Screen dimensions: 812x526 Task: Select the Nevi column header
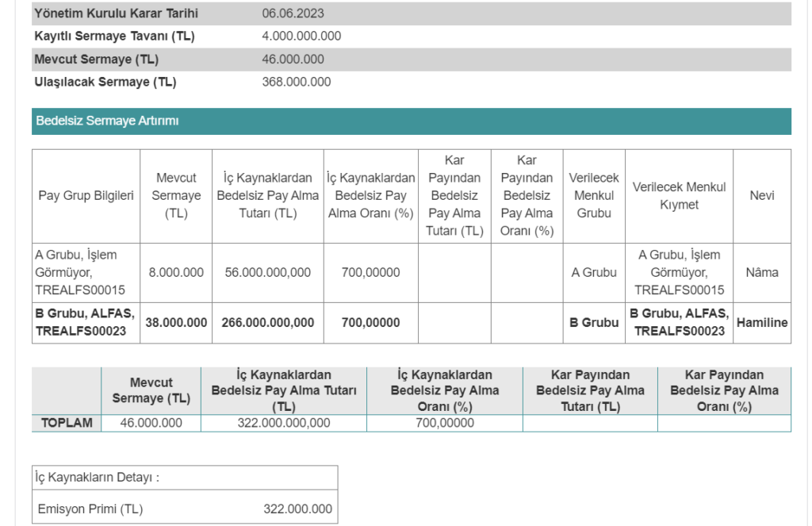pos(761,196)
